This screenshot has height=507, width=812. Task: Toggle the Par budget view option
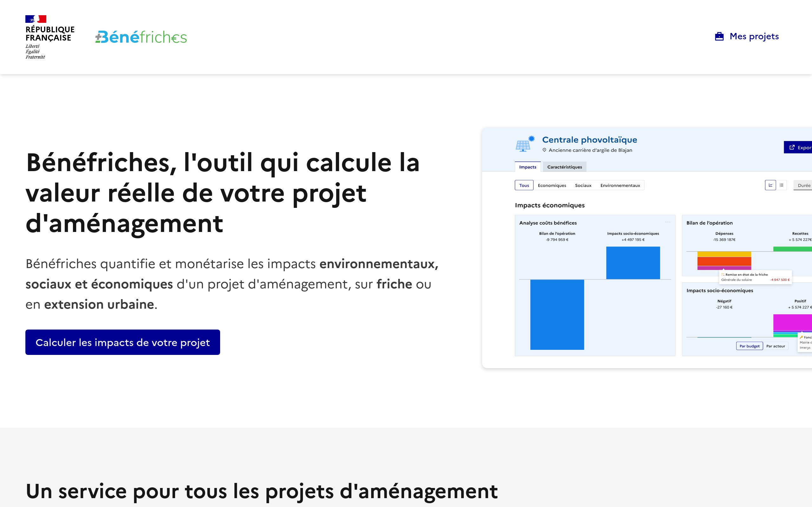click(x=750, y=346)
